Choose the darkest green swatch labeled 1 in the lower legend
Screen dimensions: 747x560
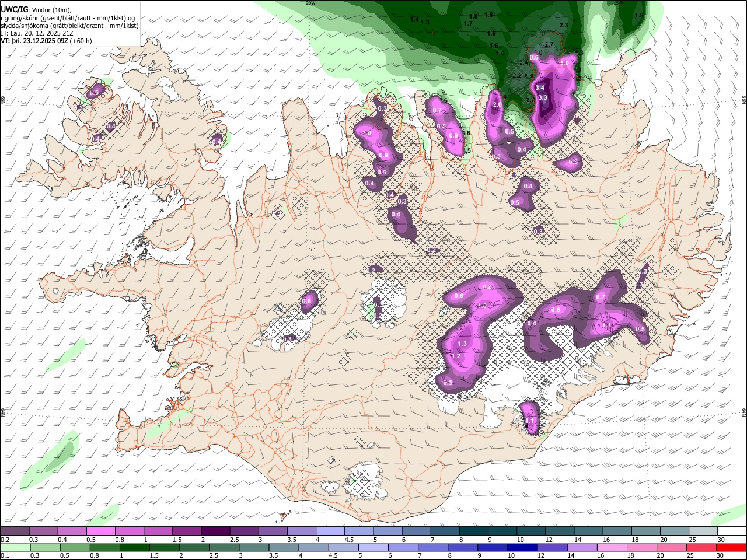coord(134,547)
